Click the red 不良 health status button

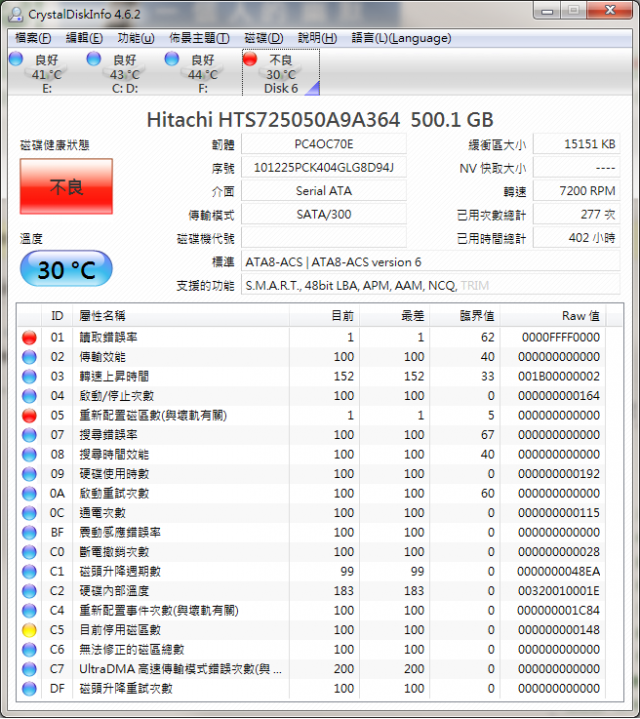pos(66,187)
